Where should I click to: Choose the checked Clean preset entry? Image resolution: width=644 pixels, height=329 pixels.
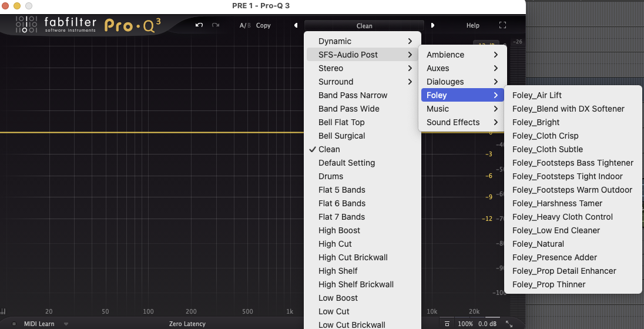click(x=329, y=149)
